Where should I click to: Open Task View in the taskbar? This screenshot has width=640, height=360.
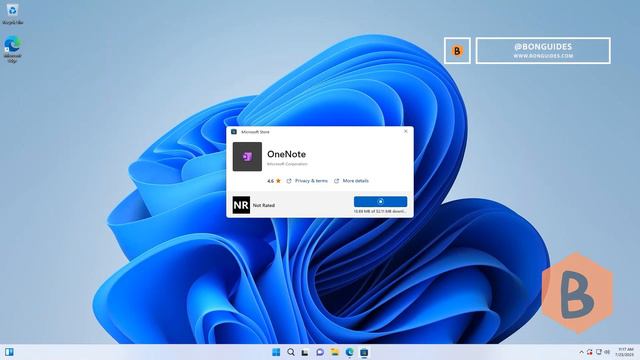pos(305,352)
